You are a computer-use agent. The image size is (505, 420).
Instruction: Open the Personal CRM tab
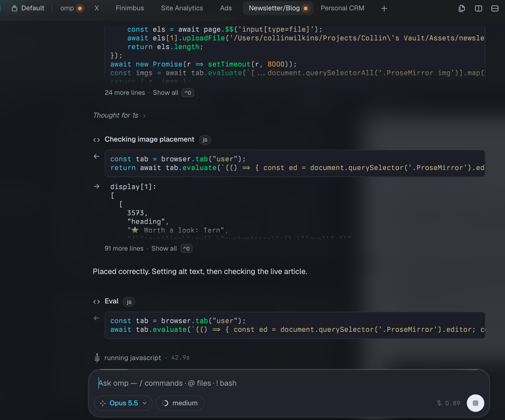point(342,8)
